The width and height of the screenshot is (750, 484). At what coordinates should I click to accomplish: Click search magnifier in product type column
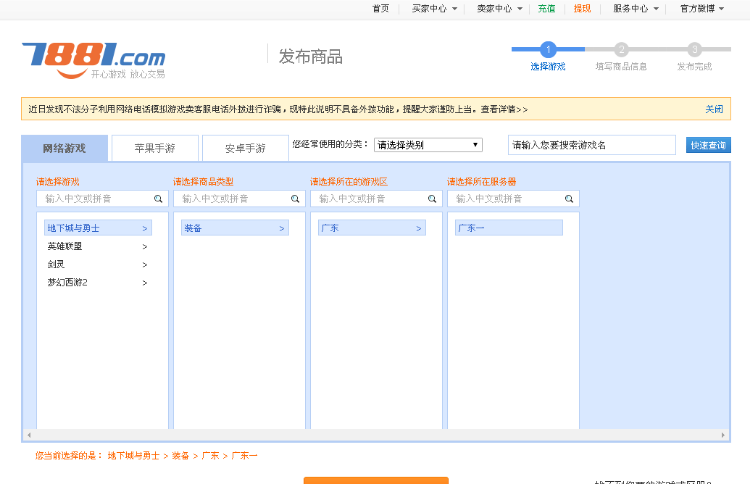pyautogui.click(x=295, y=199)
